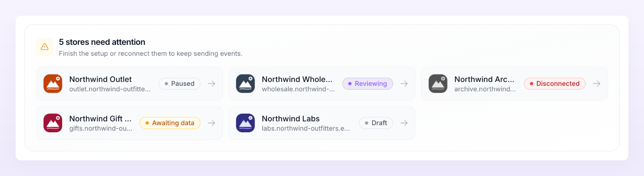Click the Reviewing status badge
The width and height of the screenshot is (644, 176).
tap(368, 84)
